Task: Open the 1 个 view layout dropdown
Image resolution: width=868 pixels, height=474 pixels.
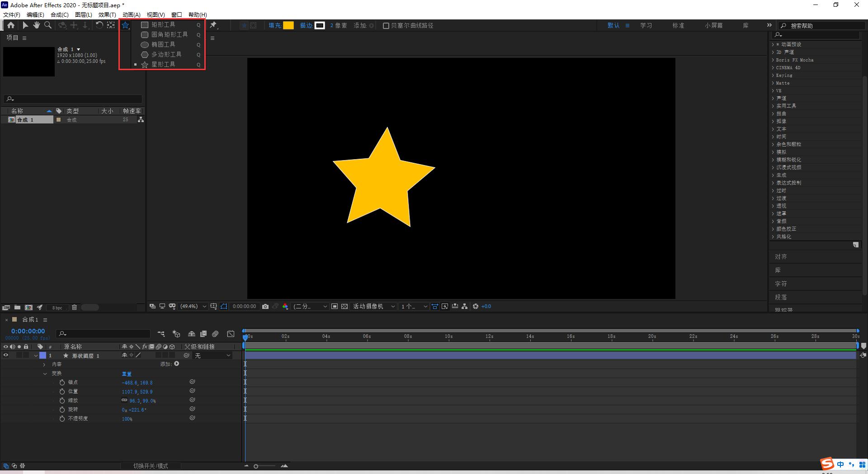Action: click(414, 306)
